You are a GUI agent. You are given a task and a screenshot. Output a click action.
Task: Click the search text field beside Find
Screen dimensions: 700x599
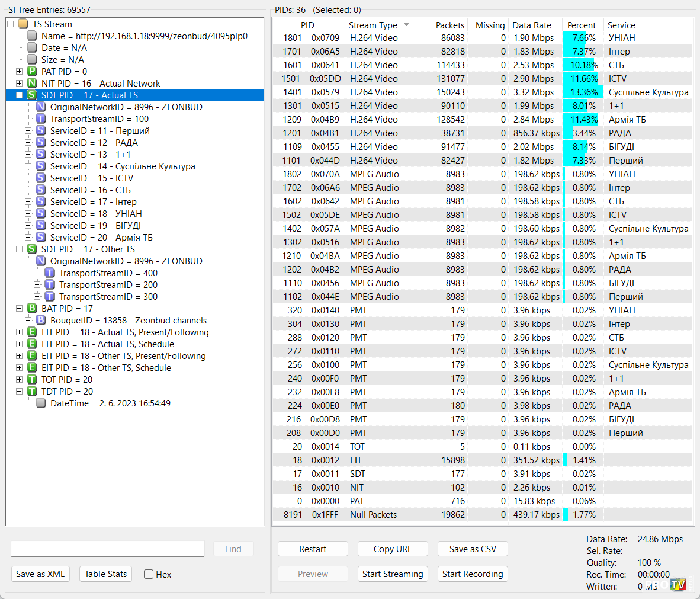[107, 549]
